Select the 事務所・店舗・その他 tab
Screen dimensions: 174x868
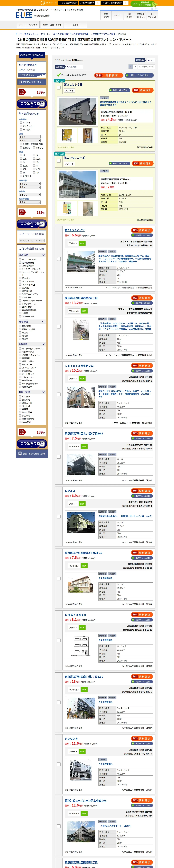[x=52, y=25]
